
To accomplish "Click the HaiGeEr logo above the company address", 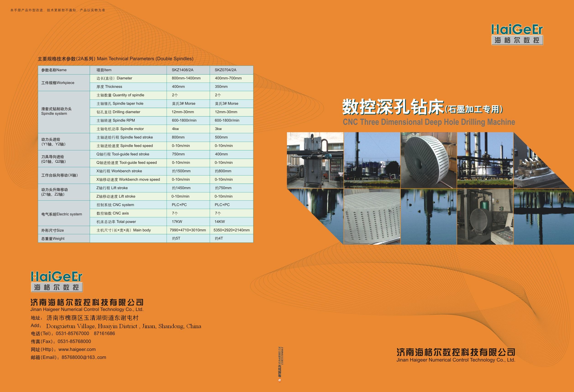I will [x=57, y=282].
